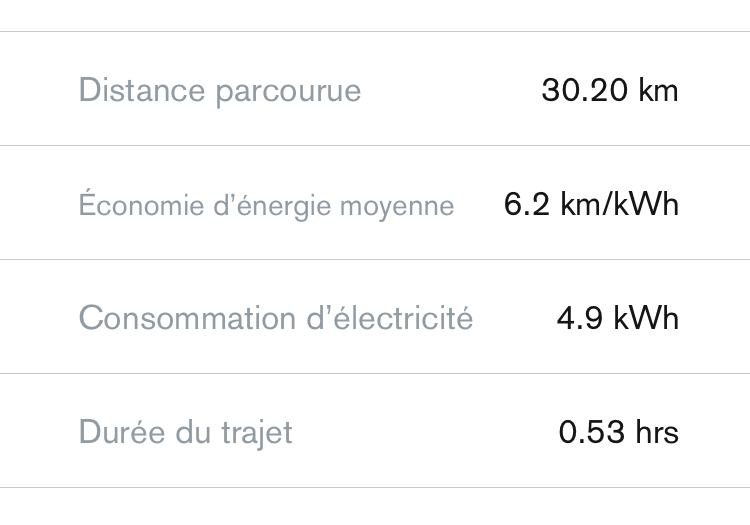750x525 pixels.
Task: Click the divider line below Durée du trajet
Action: (x=375, y=487)
